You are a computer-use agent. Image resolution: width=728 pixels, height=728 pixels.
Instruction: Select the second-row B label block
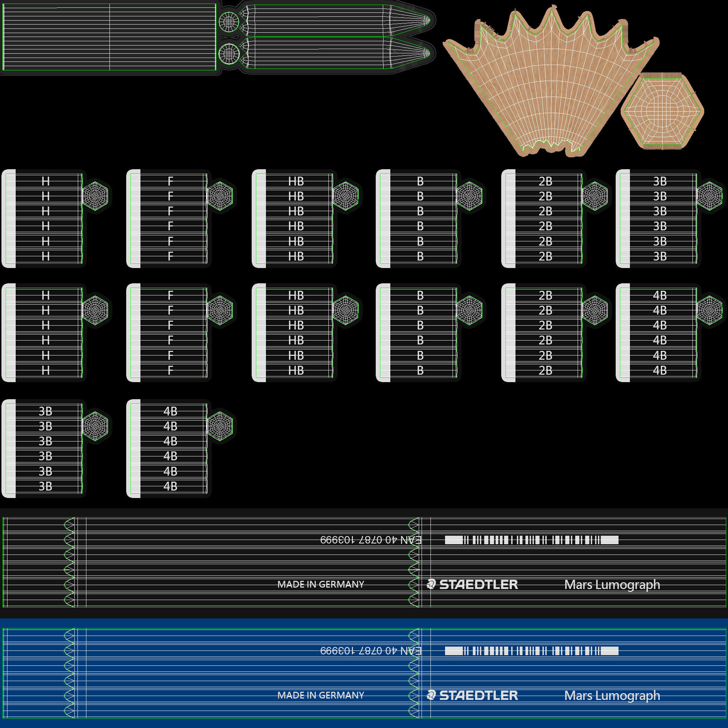point(420,332)
